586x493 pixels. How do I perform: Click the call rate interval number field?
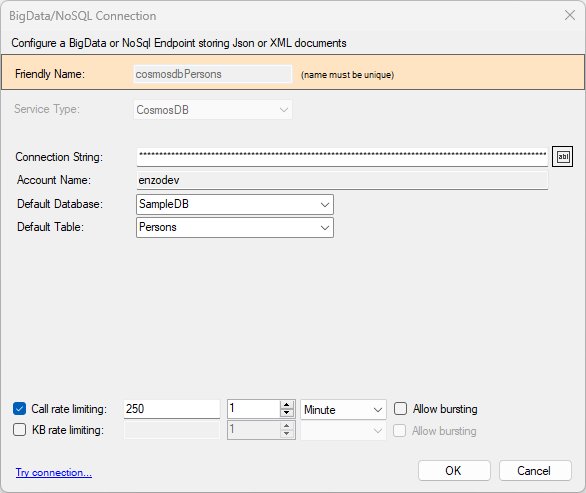253,409
